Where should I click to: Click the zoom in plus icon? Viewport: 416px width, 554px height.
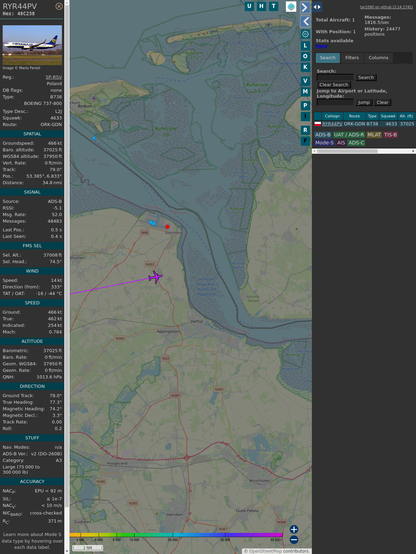(x=294, y=529)
